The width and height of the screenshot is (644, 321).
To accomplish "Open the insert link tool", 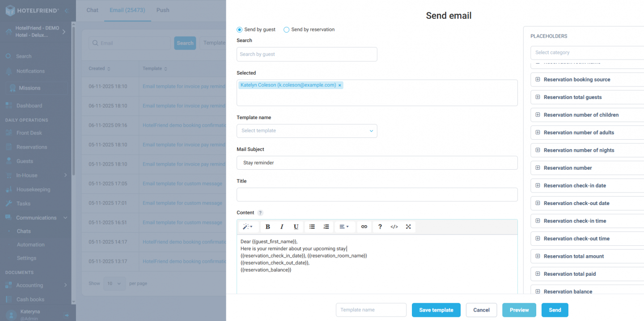I will pos(364,227).
